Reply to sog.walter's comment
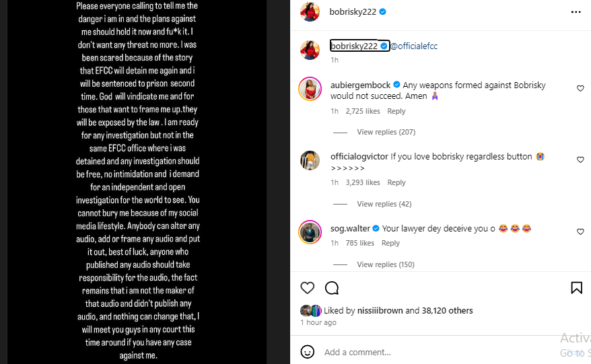This screenshot has height=364, width=591. point(391,243)
